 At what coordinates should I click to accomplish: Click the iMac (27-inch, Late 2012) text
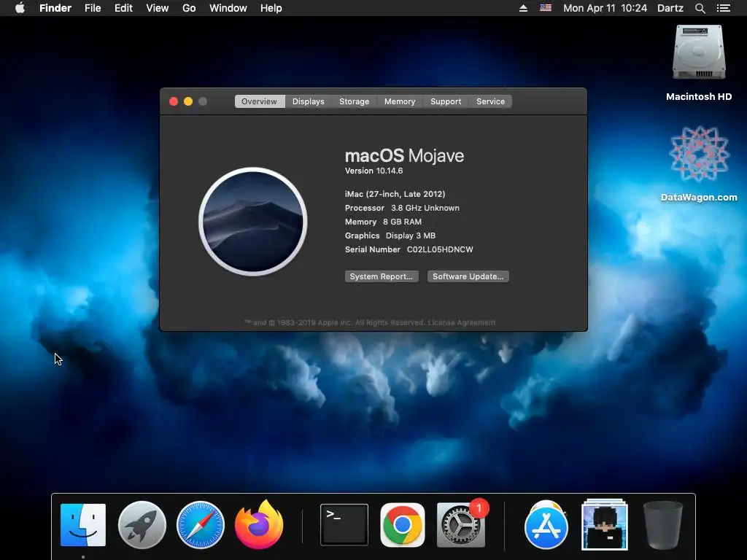tap(395, 194)
